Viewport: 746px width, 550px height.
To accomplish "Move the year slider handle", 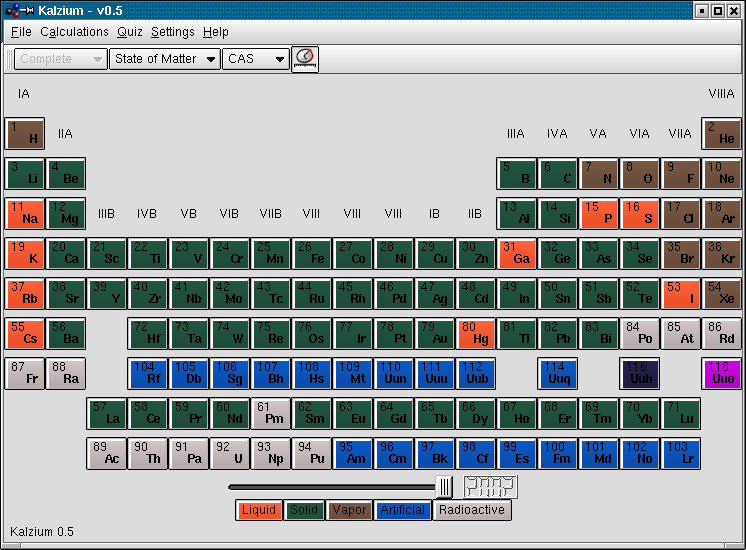I will (x=444, y=487).
